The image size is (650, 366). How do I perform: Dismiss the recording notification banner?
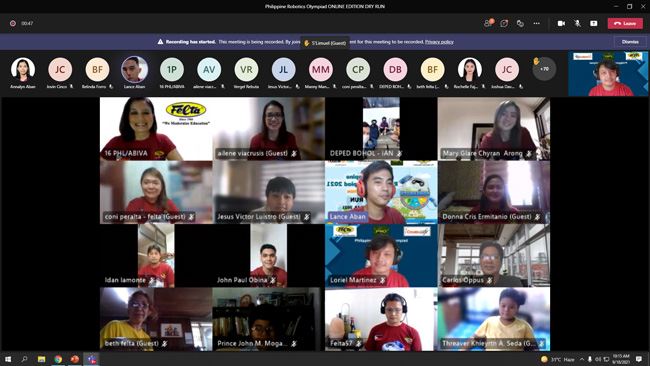630,42
